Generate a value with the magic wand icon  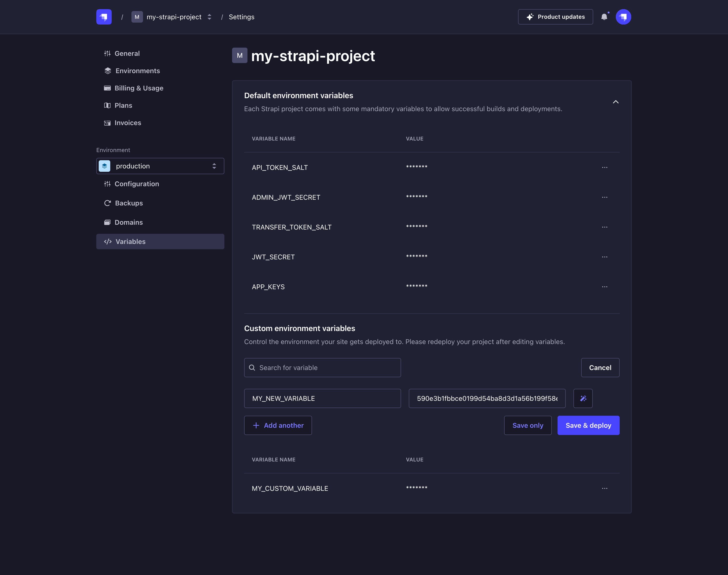point(583,398)
